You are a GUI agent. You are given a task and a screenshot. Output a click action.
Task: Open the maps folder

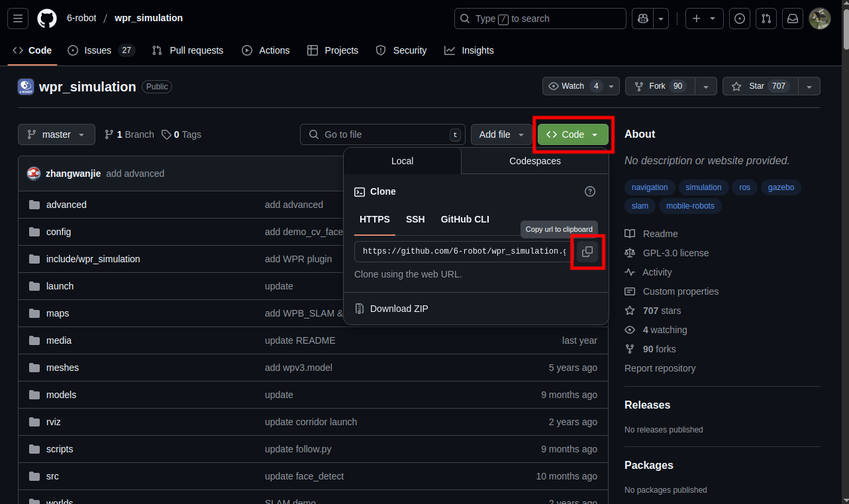point(58,313)
